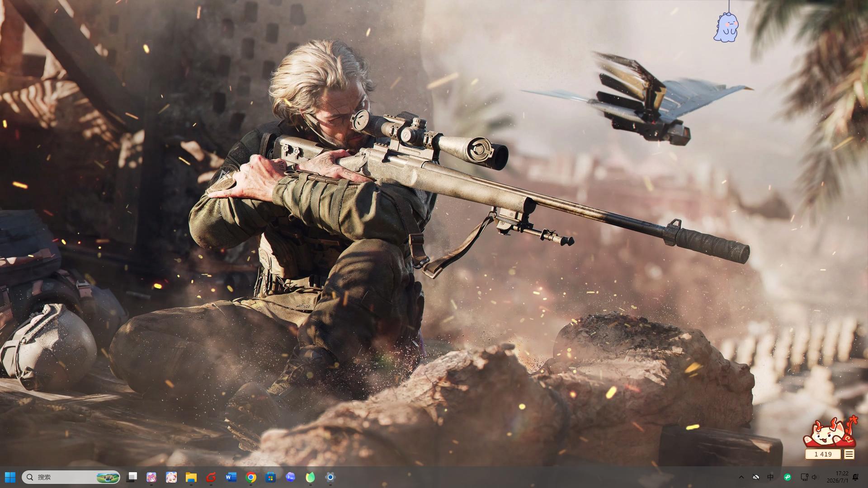The width and height of the screenshot is (868, 488).
Task: Click the 搜索 taskbar search box
Action: (71, 477)
